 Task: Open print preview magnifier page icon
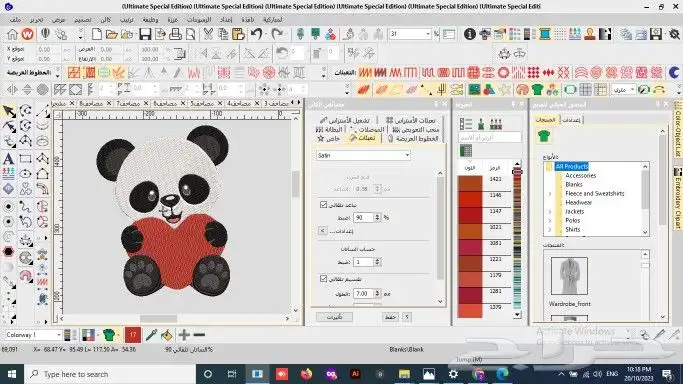point(190,34)
